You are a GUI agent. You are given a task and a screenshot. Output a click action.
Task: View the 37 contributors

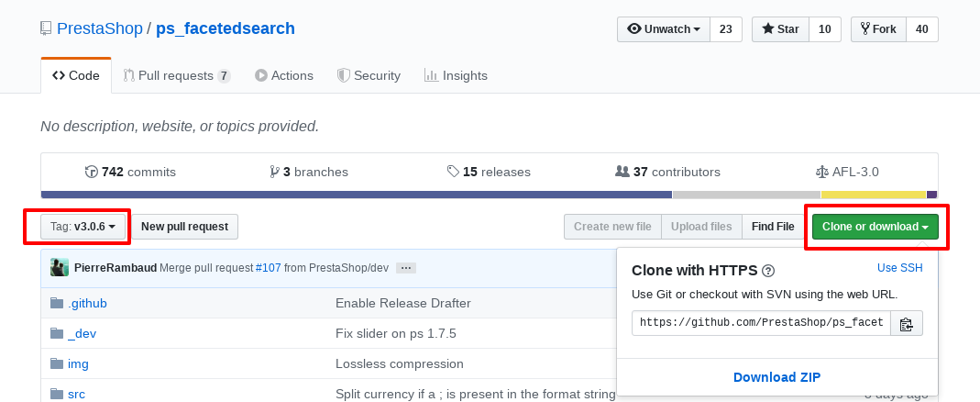tap(667, 172)
